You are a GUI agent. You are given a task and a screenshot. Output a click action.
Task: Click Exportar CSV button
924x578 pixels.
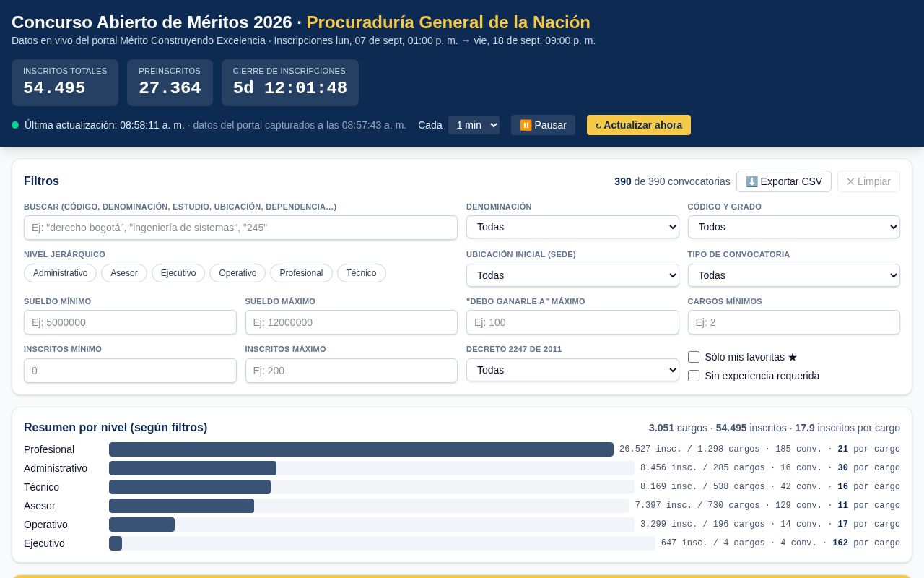[x=783, y=181]
